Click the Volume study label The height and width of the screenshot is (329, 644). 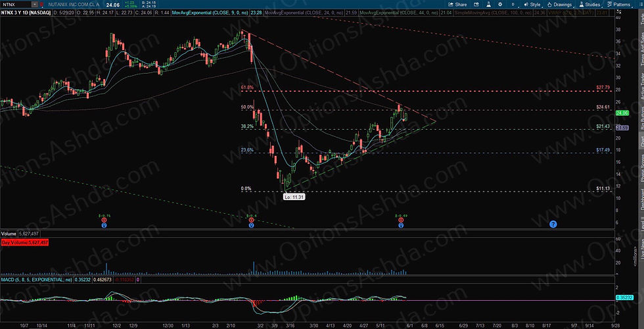(8, 233)
